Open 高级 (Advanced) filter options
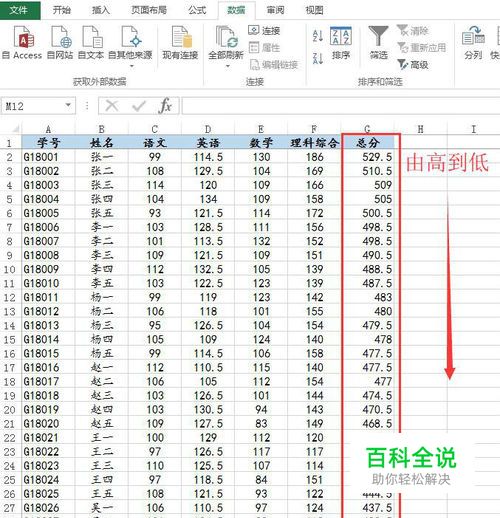The width and height of the screenshot is (500, 518). [x=413, y=65]
